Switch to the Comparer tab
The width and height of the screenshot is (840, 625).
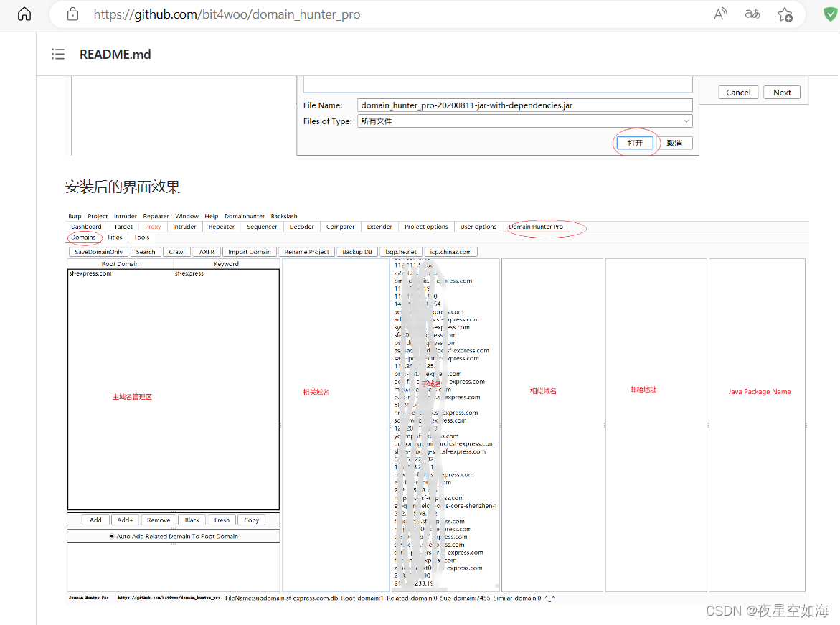340,227
